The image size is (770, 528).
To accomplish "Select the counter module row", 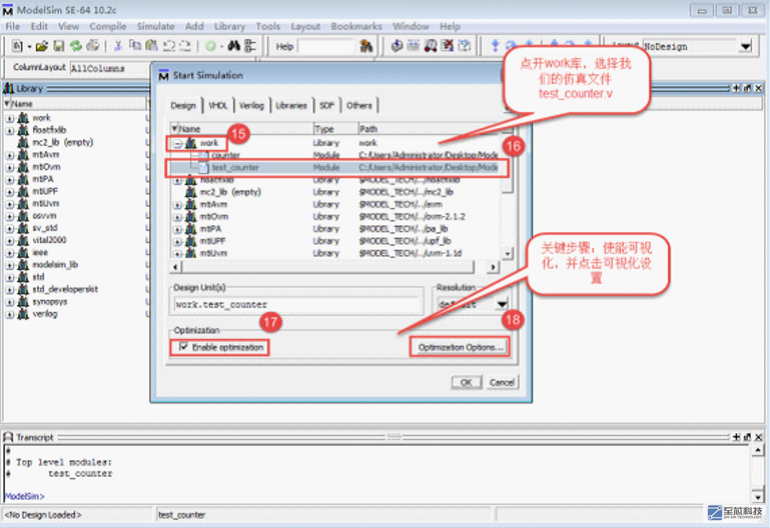I will click(335, 155).
